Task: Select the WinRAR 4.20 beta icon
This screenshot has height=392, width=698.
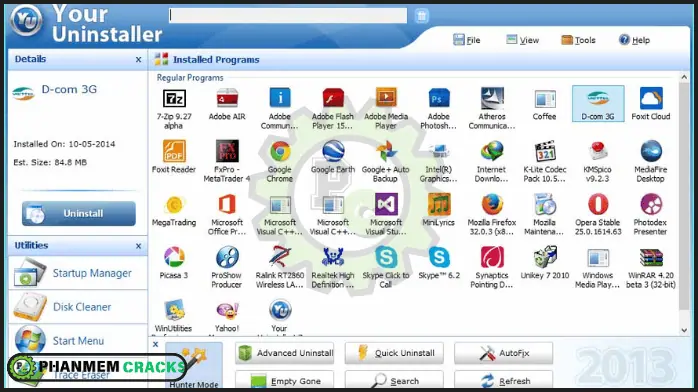Action: (651, 258)
